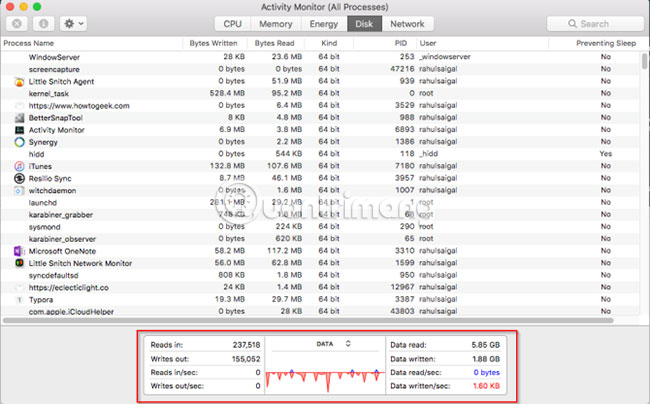Click the vertical scrollbar thumb
650x404 pixels.
644,60
